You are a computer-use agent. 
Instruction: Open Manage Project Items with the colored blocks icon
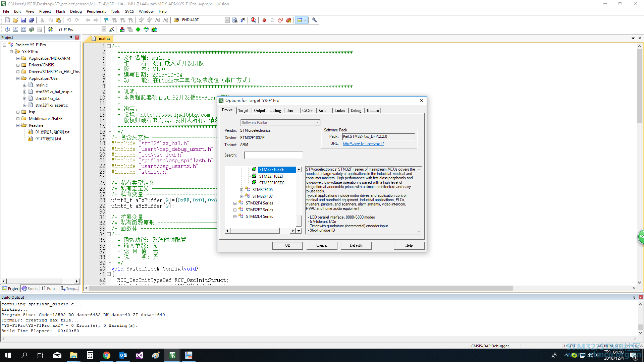coord(122,29)
